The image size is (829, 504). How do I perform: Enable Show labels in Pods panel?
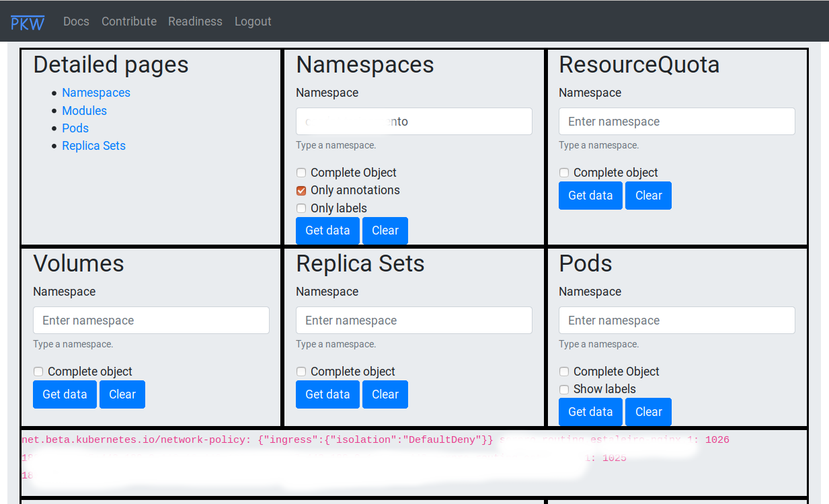tap(564, 389)
